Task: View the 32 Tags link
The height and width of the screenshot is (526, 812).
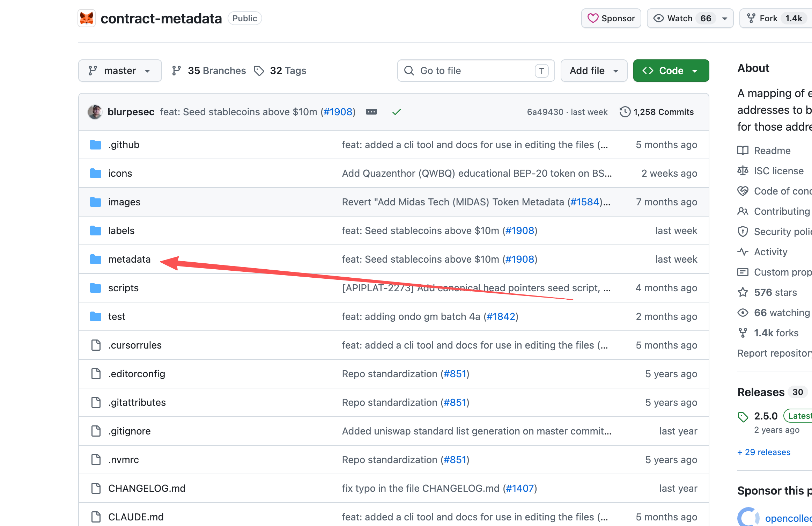Action: click(280, 71)
